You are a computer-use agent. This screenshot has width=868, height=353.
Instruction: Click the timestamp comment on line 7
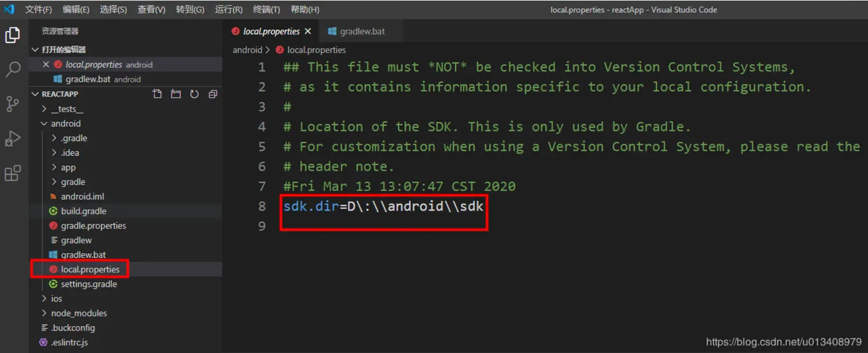pyautogui.click(x=399, y=186)
